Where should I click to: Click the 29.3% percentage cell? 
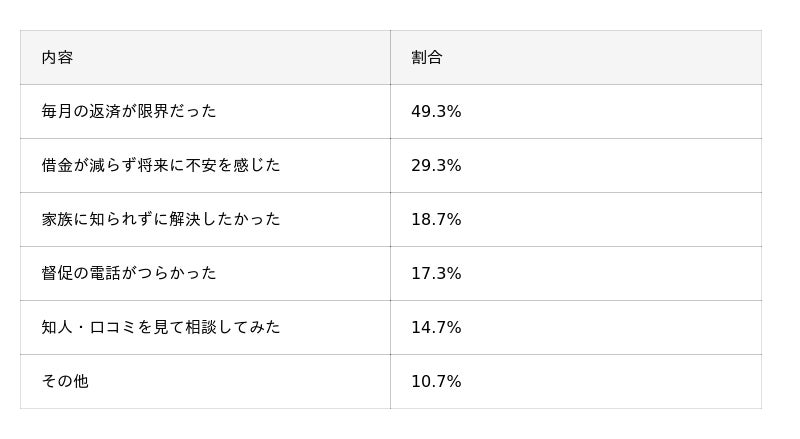(436, 166)
